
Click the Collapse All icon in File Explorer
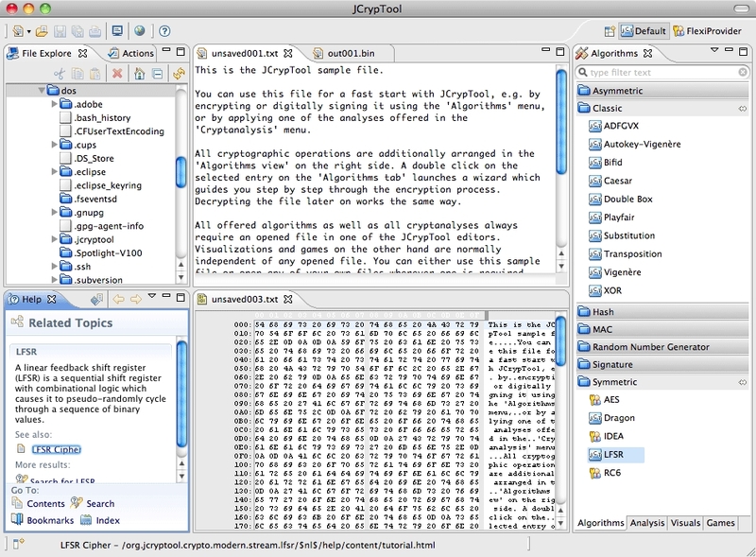pos(157,74)
